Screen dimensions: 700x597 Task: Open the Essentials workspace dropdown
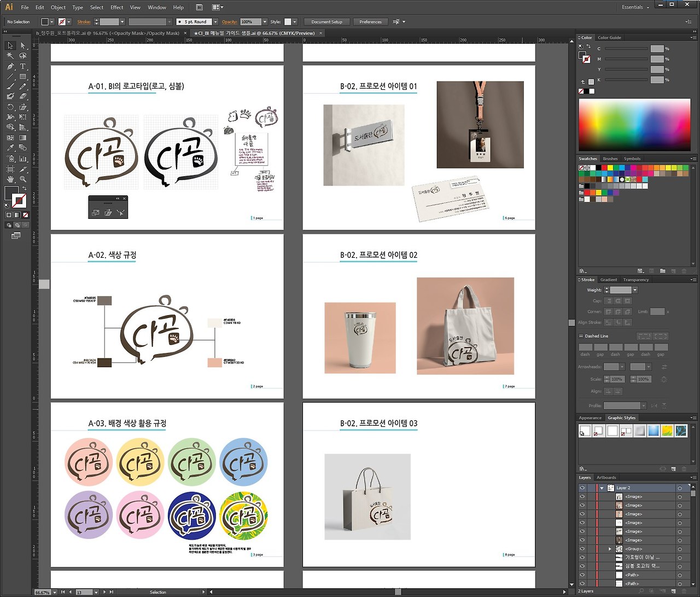click(635, 7)
